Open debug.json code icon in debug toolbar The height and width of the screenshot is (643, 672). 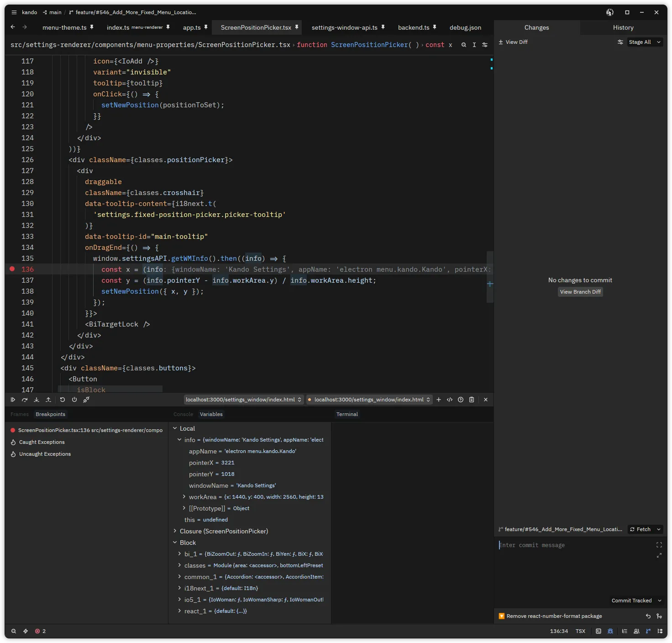point(450,400)
